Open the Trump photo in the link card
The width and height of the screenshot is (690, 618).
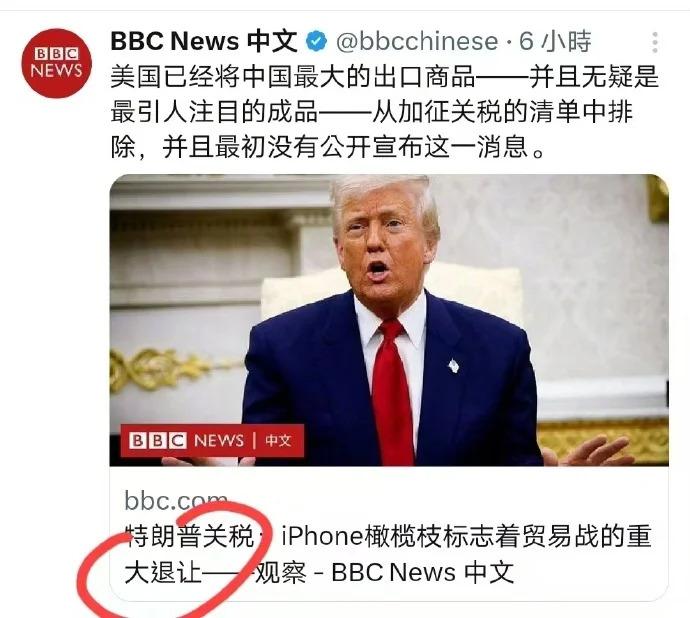click(x=389, y=320)
